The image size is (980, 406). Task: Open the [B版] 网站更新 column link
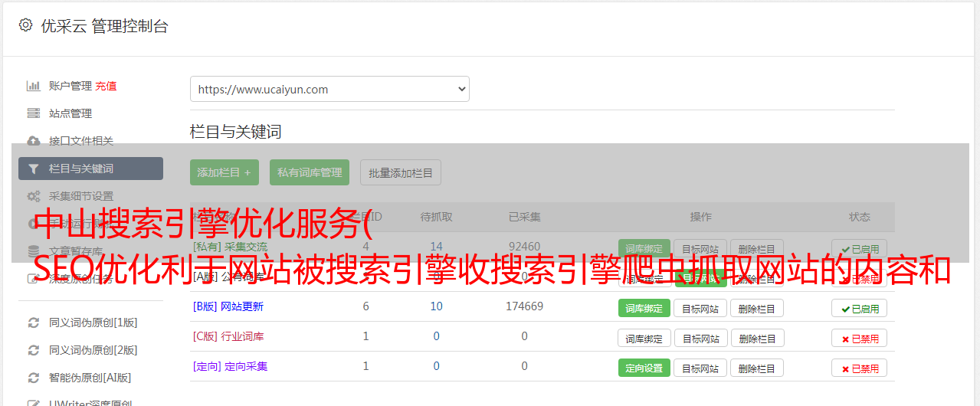[228, 306]
